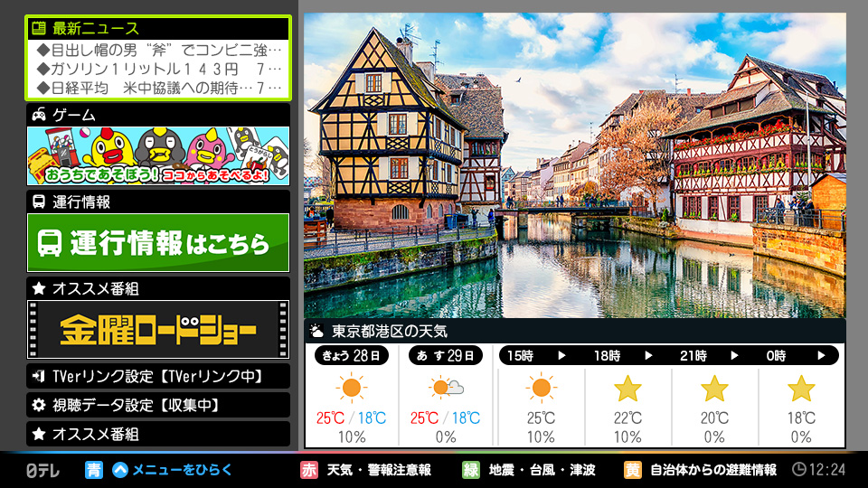Click the newspaper icon beside 最新ニュース
The height and width of the screenshot is (488, 868).
(x=39, y=28)
